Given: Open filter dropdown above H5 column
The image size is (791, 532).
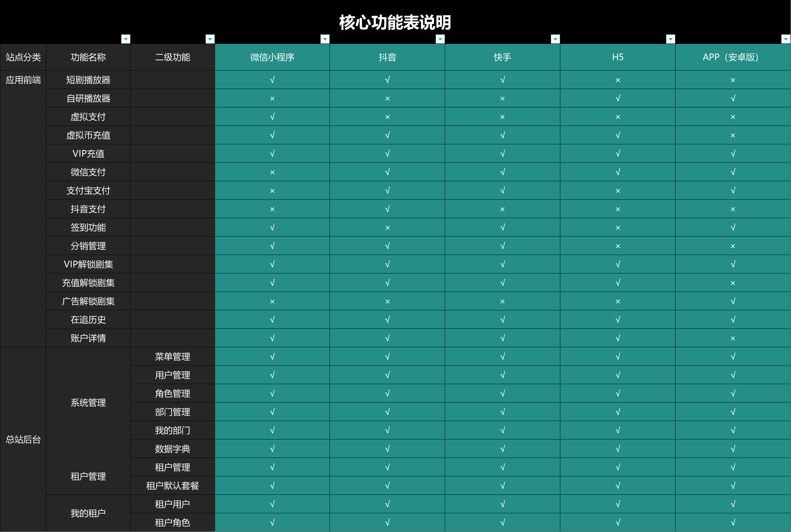Looking at the screenshot, I should point(670,39).
